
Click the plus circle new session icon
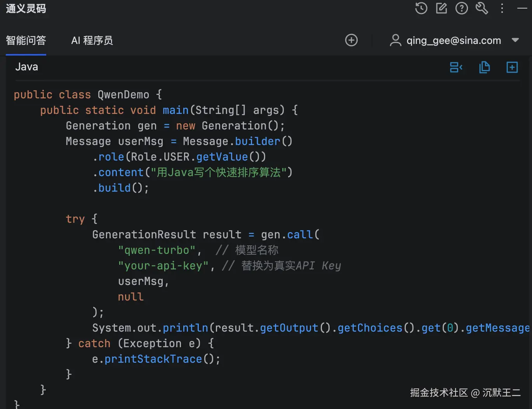(351, 40)
